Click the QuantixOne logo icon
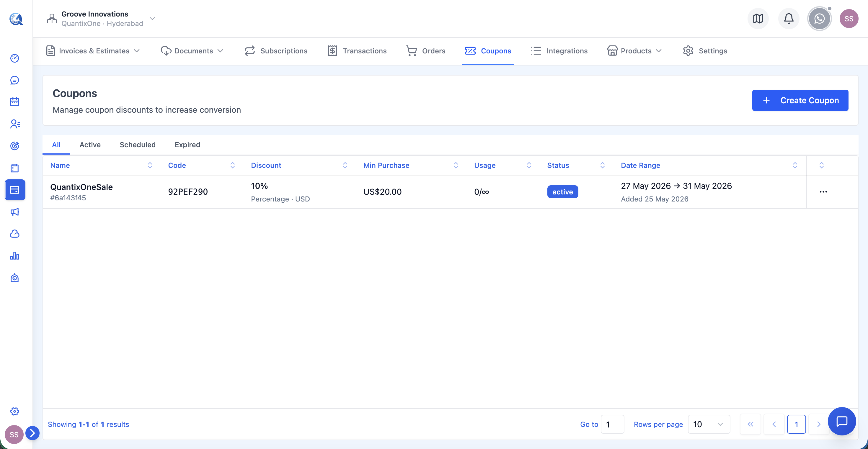 (x=16, y=19)
